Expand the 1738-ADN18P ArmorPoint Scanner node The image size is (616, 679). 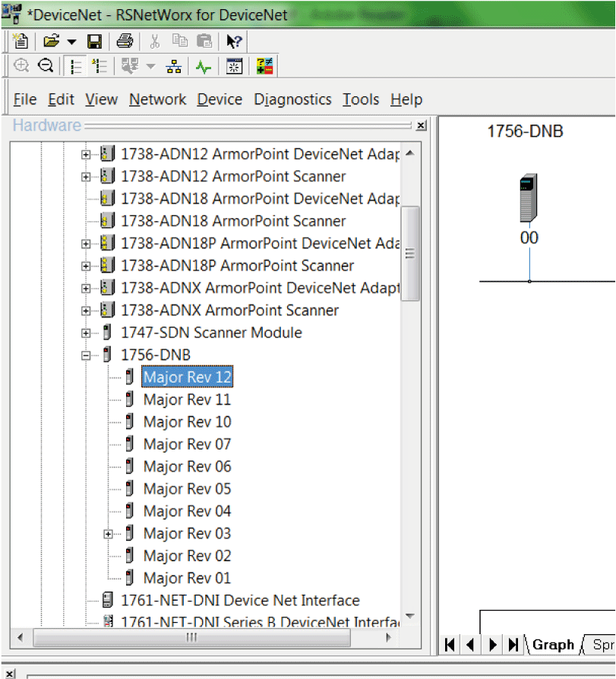tap(86, 267)
